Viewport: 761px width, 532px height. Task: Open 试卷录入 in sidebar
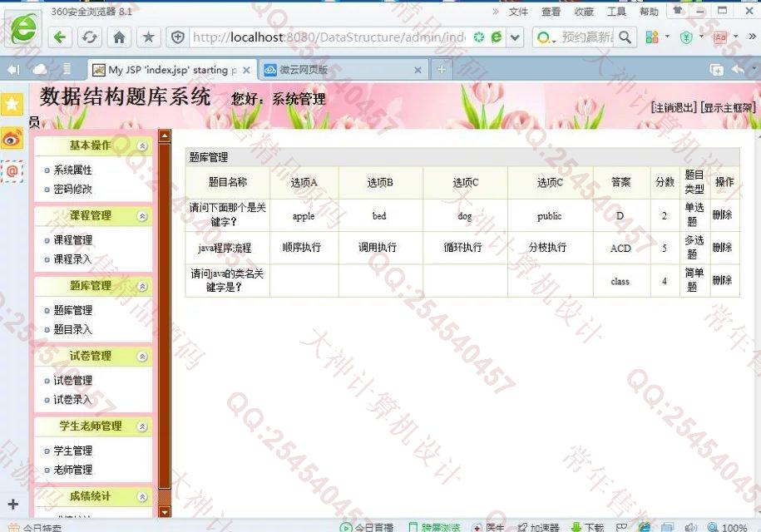click(73, 400)
